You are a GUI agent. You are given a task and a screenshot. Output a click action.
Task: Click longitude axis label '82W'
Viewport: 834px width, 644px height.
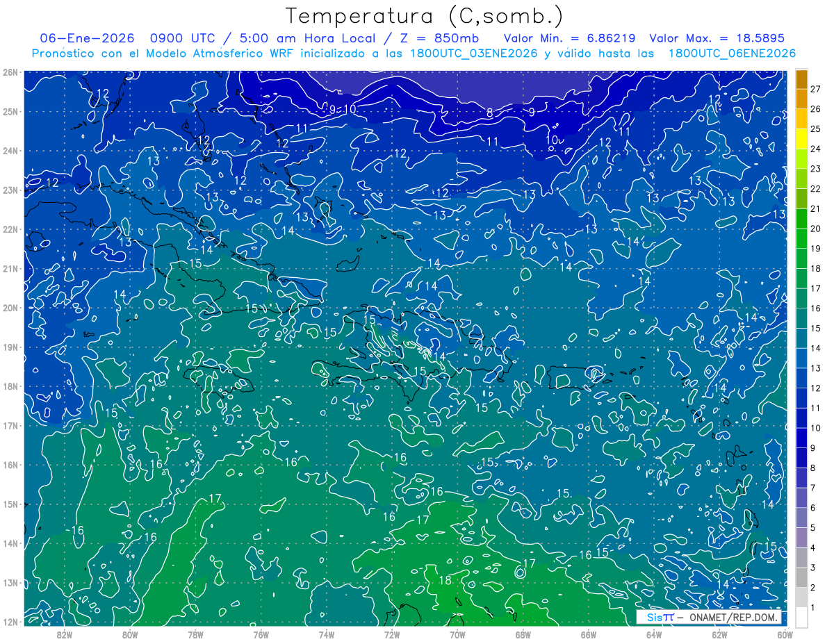point(64,634)
